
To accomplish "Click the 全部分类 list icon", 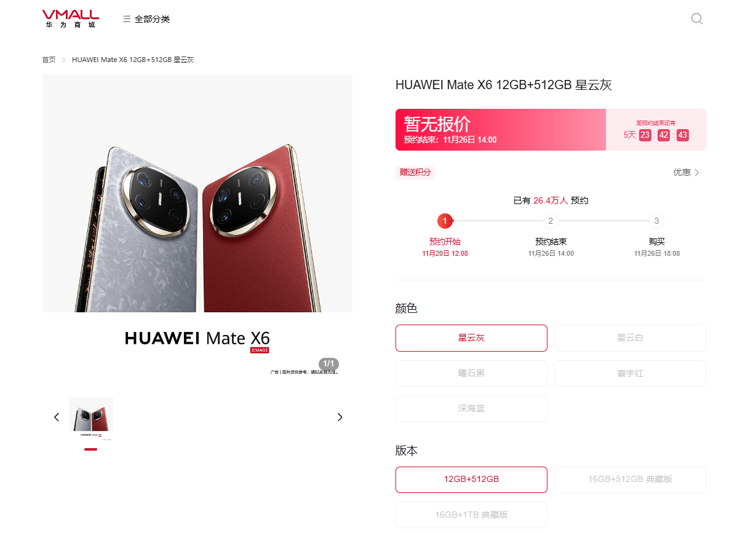I will click(x=127, y=19).
